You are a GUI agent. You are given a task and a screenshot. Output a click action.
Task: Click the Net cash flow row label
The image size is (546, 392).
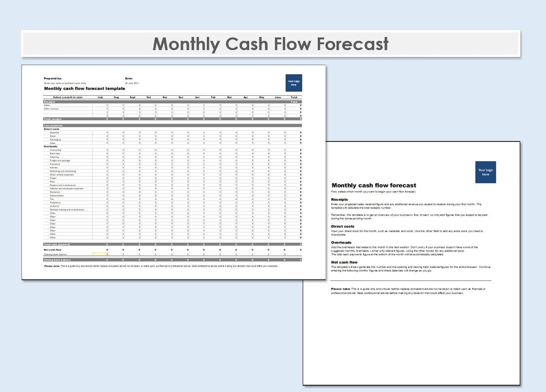[54, 249]
